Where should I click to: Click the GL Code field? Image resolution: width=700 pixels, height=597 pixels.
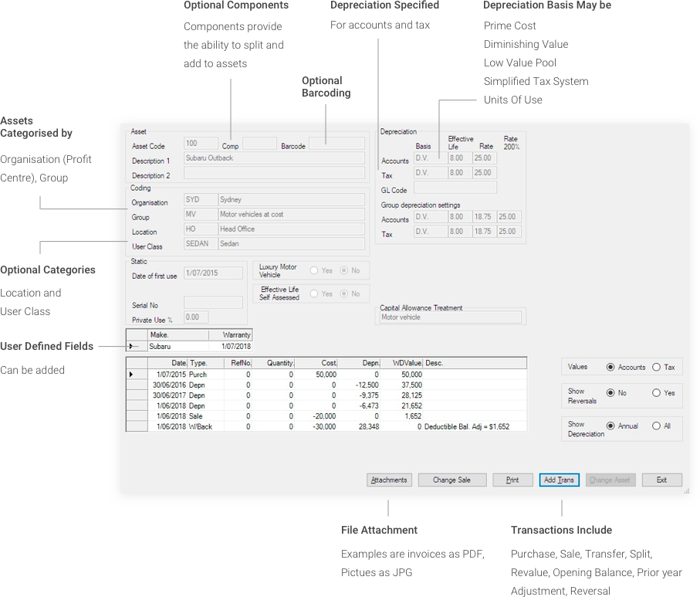455,187
